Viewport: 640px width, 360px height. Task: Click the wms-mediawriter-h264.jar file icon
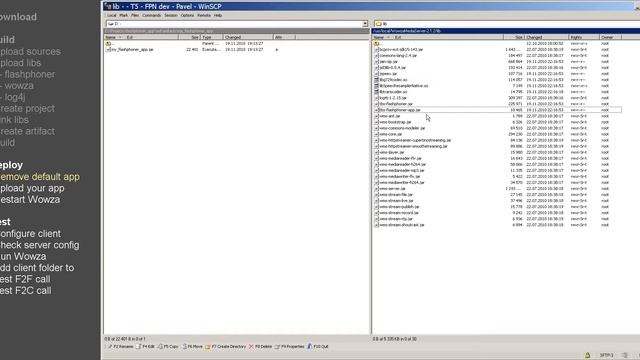(376, 182)
